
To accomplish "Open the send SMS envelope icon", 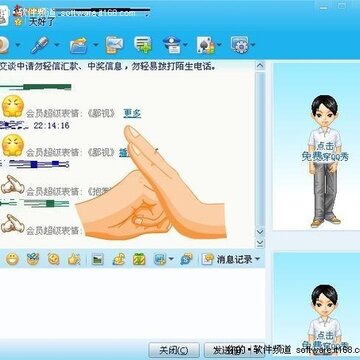I will point(114,45).
